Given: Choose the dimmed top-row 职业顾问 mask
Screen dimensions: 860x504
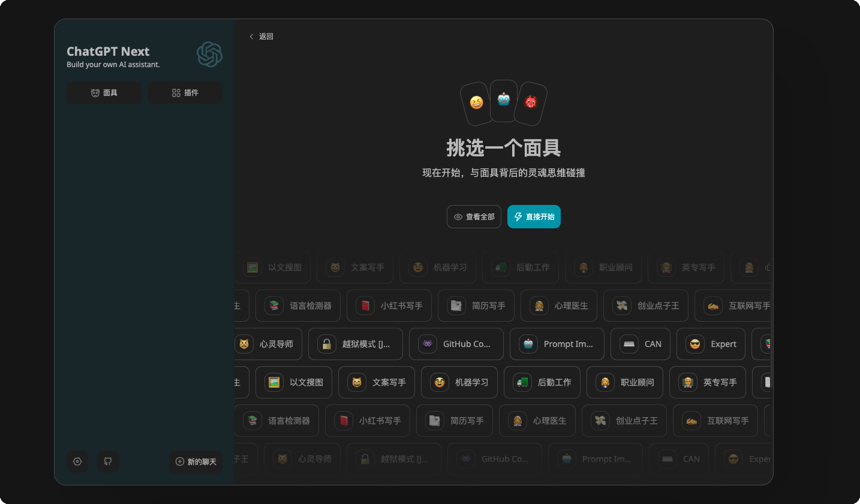Looking at the screenshot, I should click(x=603, y=267).
